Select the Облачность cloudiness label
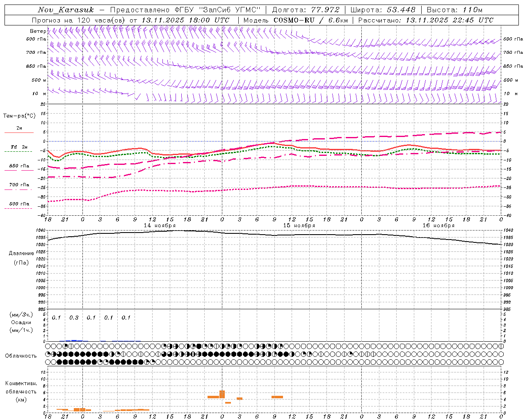This screenshot has width=525, height=420. click(x=21, y=356)
